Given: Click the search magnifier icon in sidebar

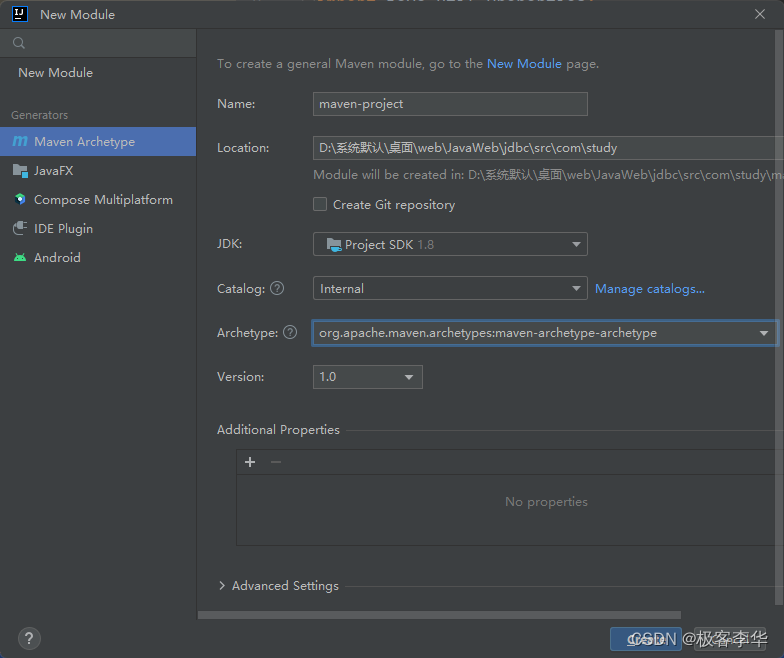Looking at the screenshot, I should 19,43.
